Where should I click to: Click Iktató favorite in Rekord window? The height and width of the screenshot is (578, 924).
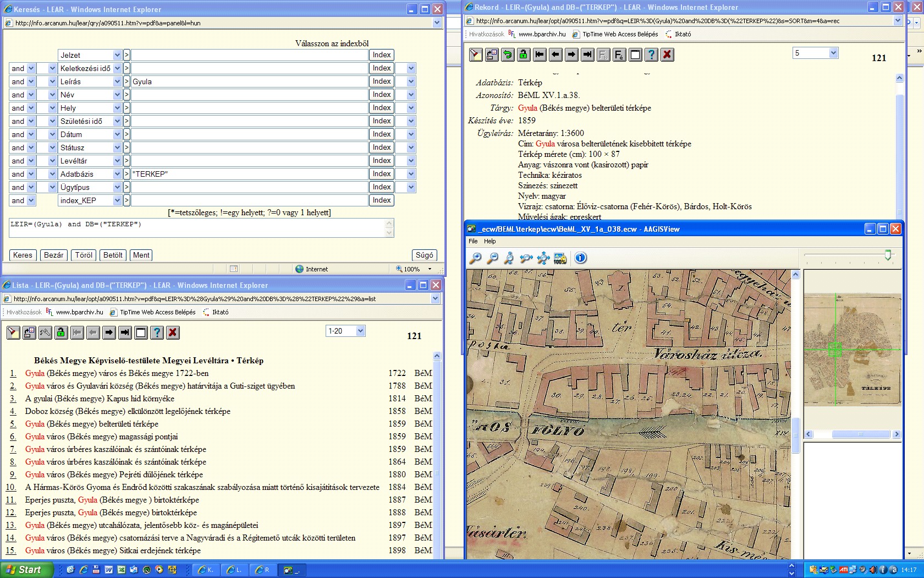pos(678,34)
